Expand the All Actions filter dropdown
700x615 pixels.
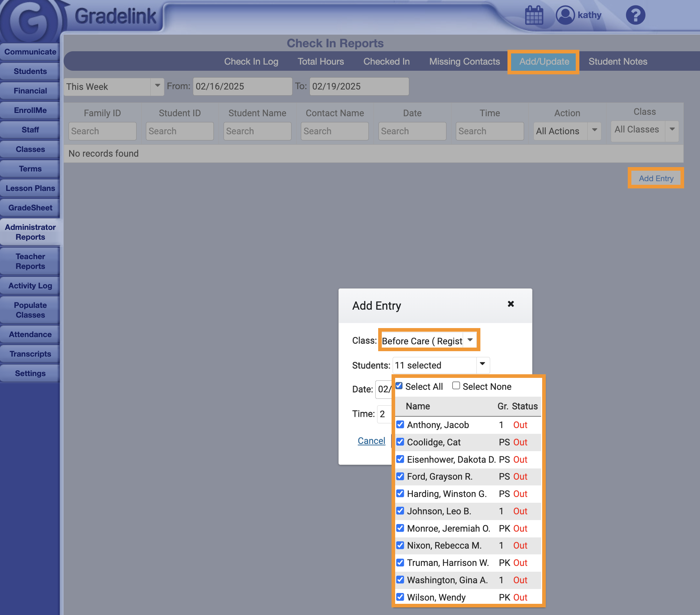pyautogui.click(x=594, y=131)
